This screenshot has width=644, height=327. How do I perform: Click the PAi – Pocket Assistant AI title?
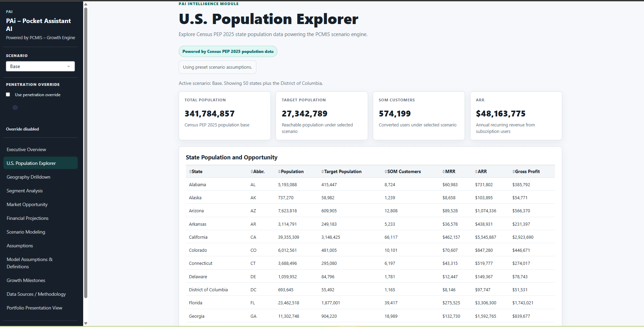coord(38,25)
